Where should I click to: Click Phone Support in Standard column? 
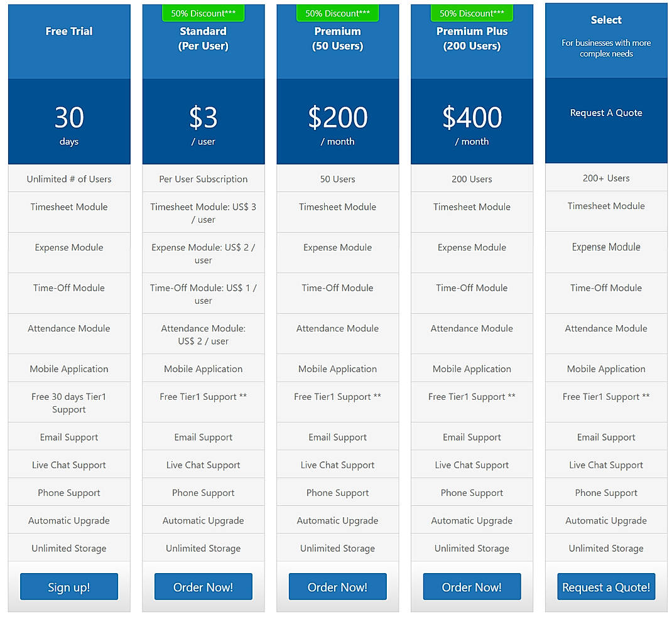pyautogui.click(x=203, y=493)
